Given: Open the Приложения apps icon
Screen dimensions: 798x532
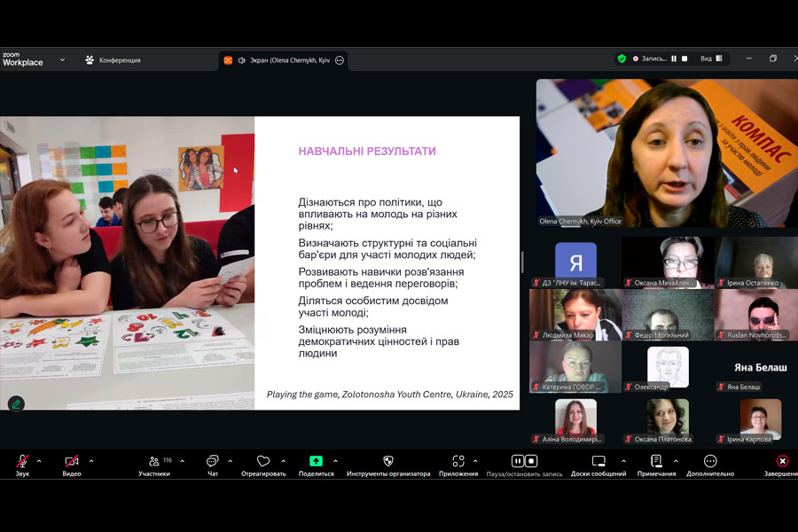Looking at the screenshot, I should click(x=458, y=462).
